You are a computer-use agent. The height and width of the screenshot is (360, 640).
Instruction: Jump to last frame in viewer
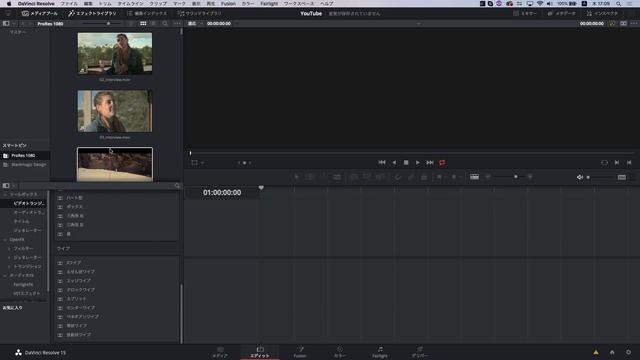pos(429,162)
